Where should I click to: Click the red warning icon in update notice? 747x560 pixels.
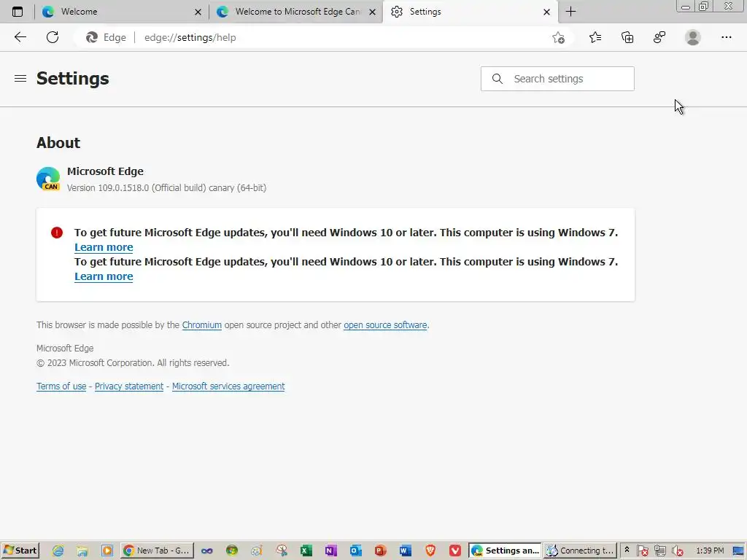57,233
